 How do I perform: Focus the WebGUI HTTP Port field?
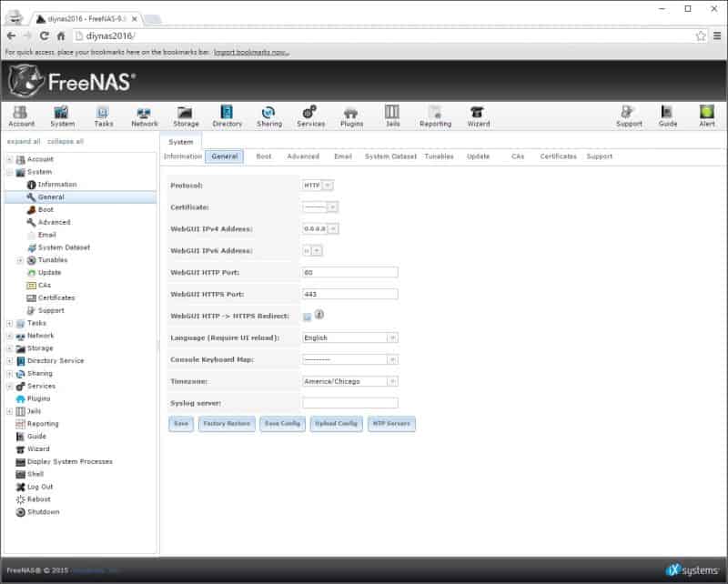pyautogui.click(x=350, y=273)
